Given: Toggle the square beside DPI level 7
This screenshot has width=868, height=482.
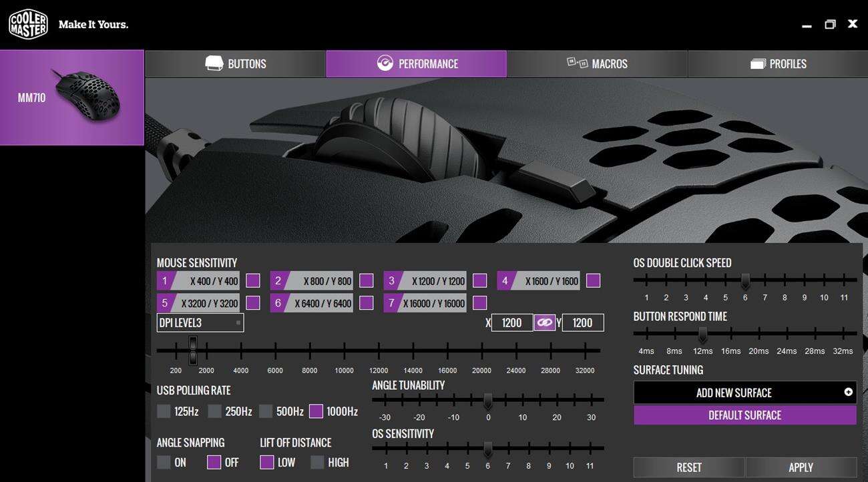Looking at the screenshot, I should pos(479,303).
